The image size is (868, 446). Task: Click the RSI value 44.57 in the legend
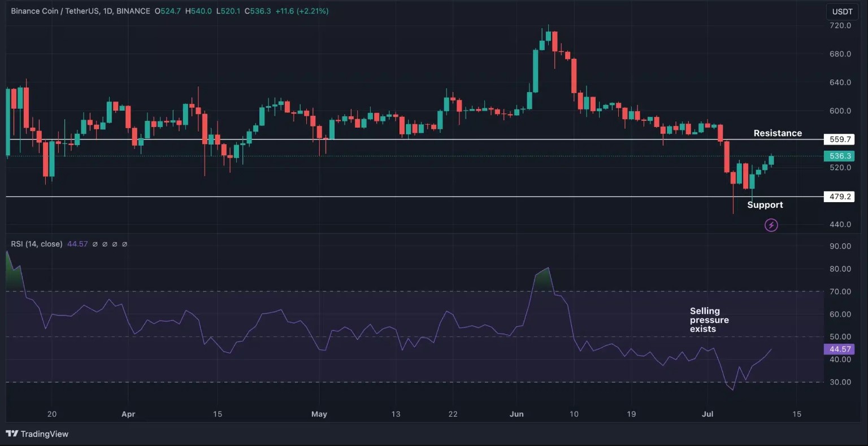77,244
